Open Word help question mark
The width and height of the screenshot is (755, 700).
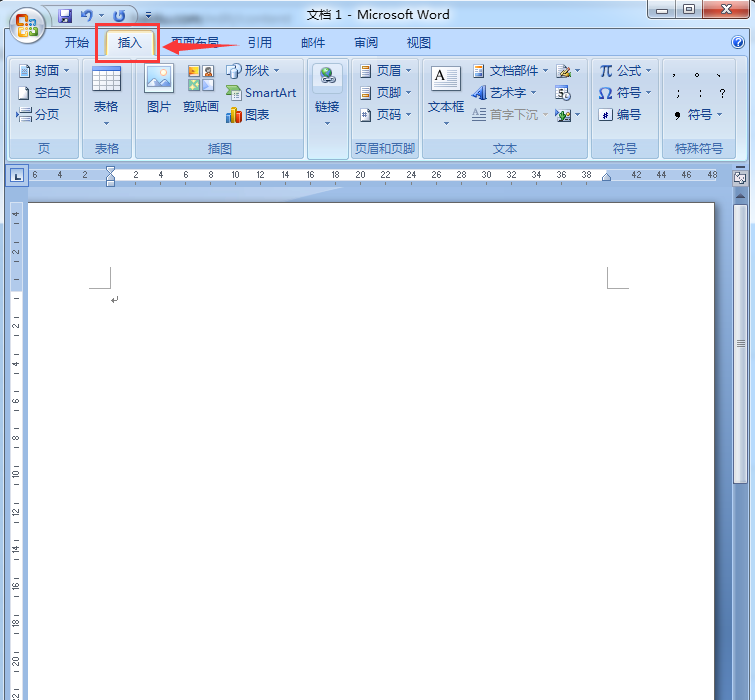tap(738, 42)
